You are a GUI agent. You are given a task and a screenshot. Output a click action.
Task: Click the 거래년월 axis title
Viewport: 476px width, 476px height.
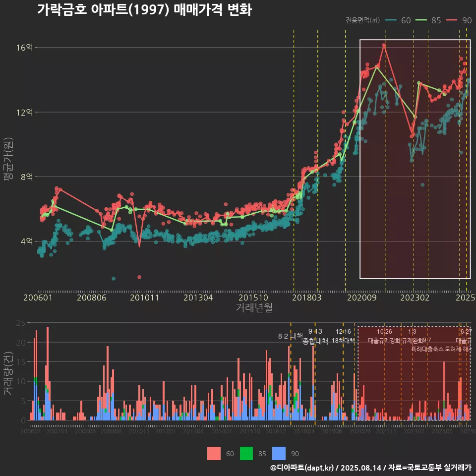[x=254, y=307]
